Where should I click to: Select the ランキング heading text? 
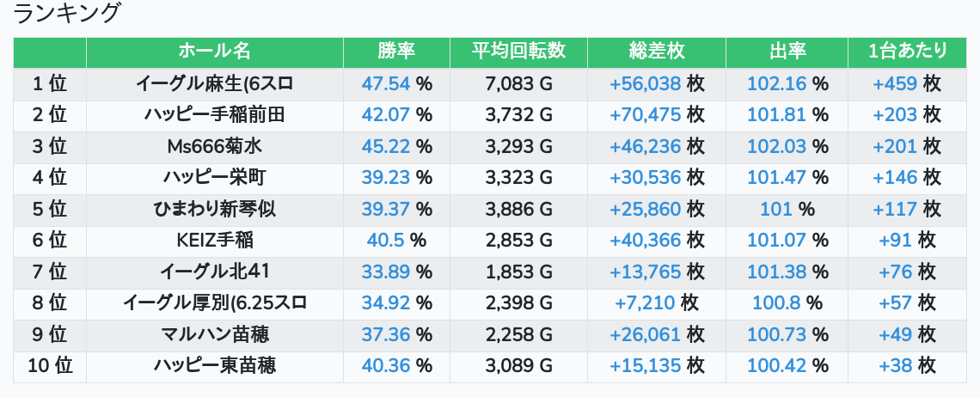tap(65, 13)
